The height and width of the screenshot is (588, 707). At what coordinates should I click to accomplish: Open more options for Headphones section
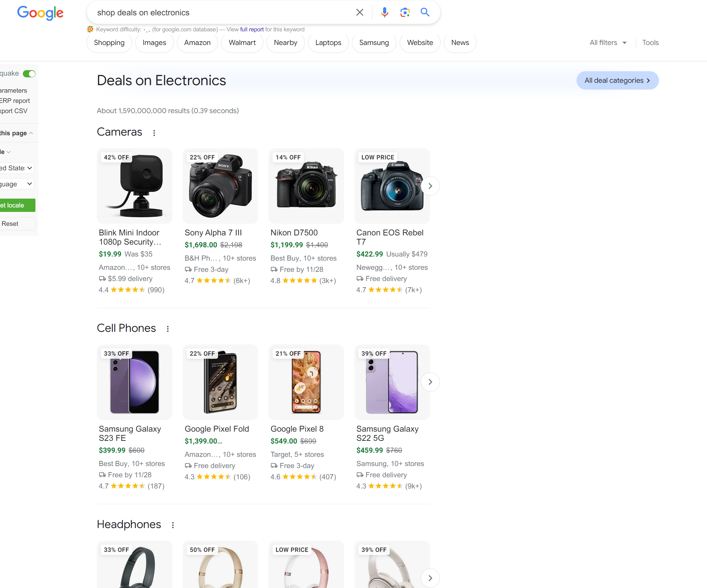coord(173,525)
